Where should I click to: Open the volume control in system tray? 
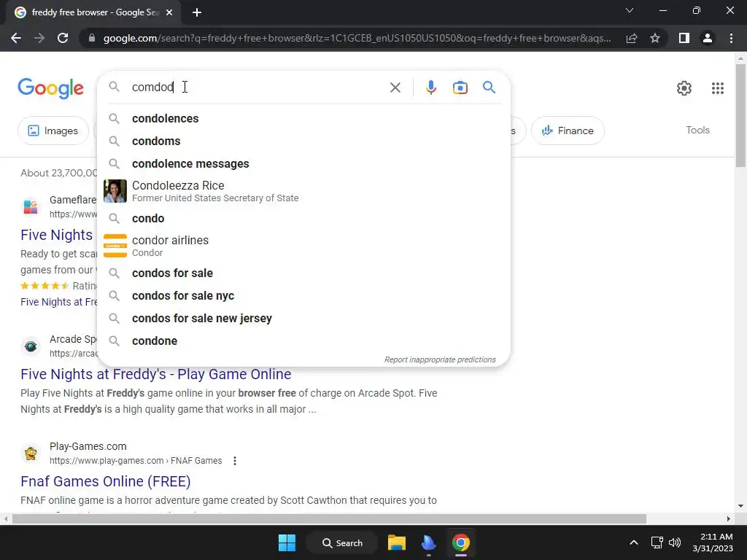pos(675,542)
